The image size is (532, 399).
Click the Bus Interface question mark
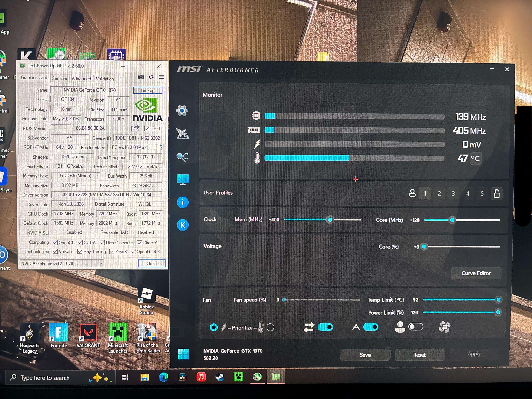pos(161,147)
